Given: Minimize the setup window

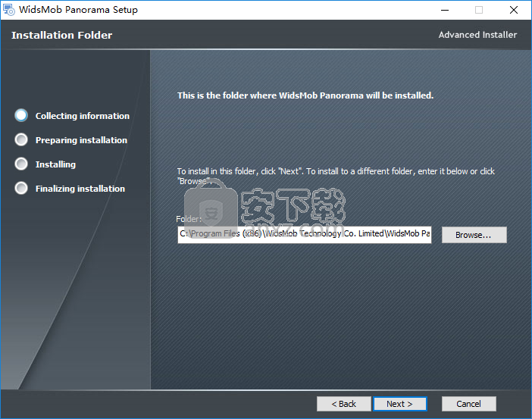Looking at the screenshot, I should (445, 10).
